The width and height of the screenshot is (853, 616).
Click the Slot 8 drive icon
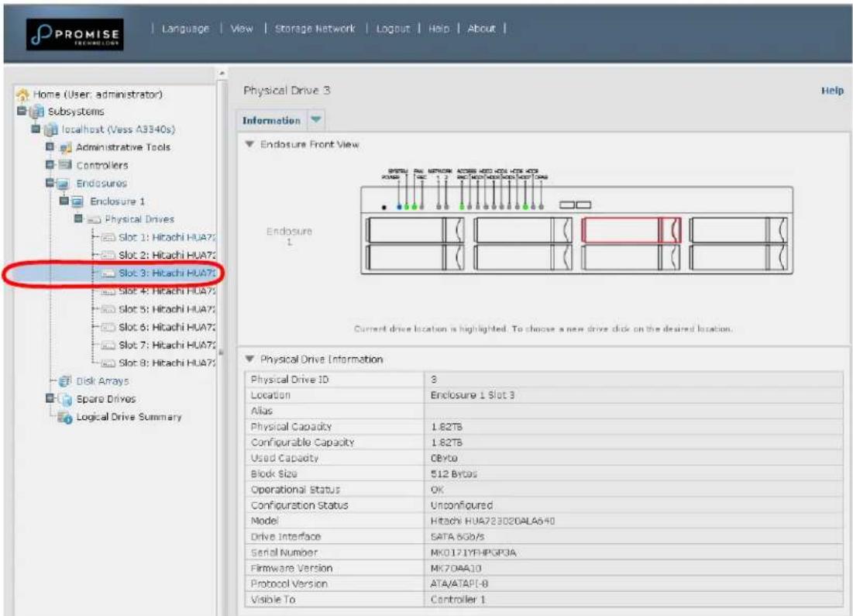(x=108, y=363)
